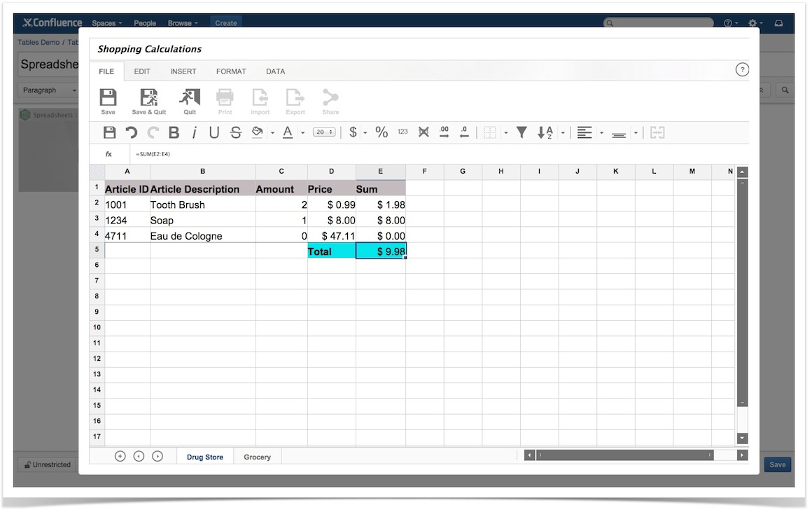Viewport: 812px width, 512px height.
Task: Click the formula bar input
Action: [437, 154]
